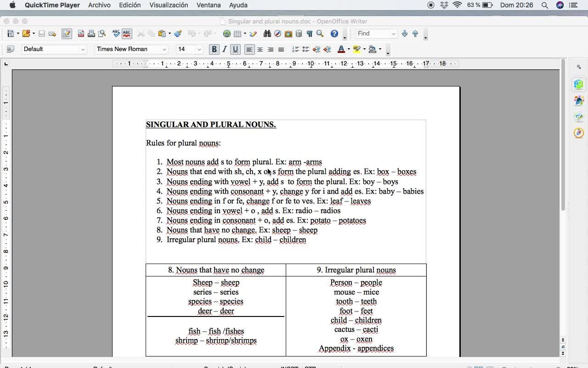The image size is (588, 368).
Task: Open Find & Replace binoculars icon
Action: pyautogui.click(x=267, y=34)
